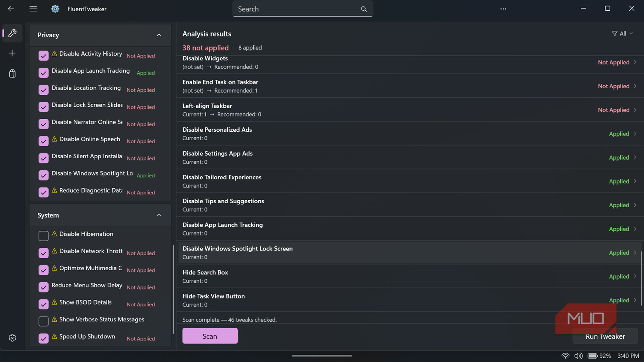Open Disable Windows Spotlight Lock Screen result
This screenshot has width=644, height=362.
pyautogui.click(x=409, y=253)
